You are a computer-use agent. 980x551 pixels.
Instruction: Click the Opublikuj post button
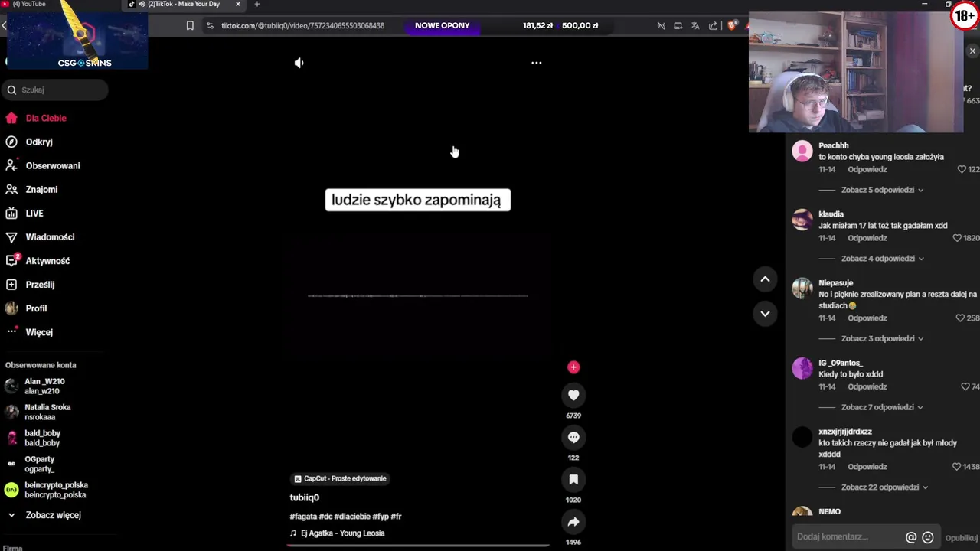coord(962,537)
